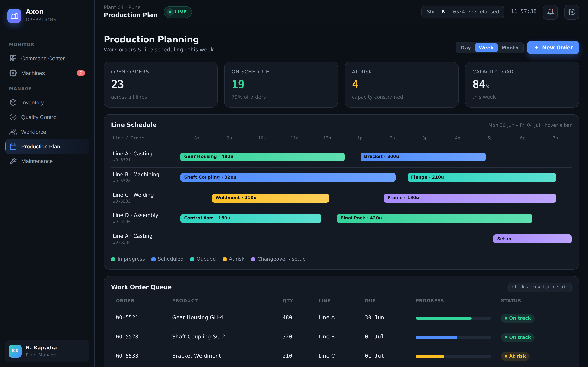
Task: Switch schedule view to Day
Action: coord(465,48)
